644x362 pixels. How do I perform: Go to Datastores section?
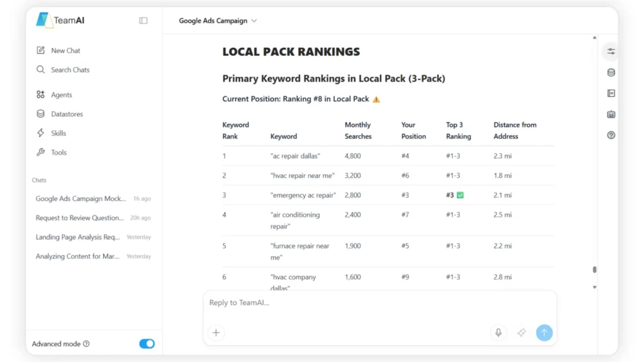[x=67, y=114]
